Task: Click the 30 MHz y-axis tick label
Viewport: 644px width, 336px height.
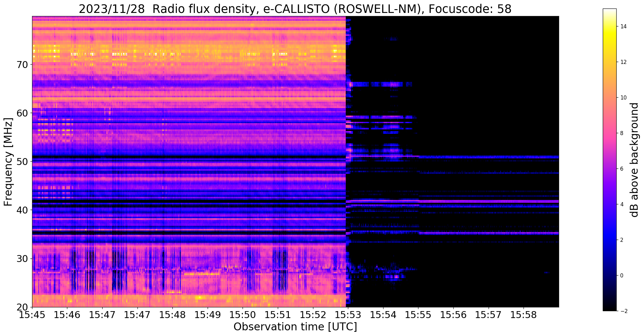Action: (22, 259)
